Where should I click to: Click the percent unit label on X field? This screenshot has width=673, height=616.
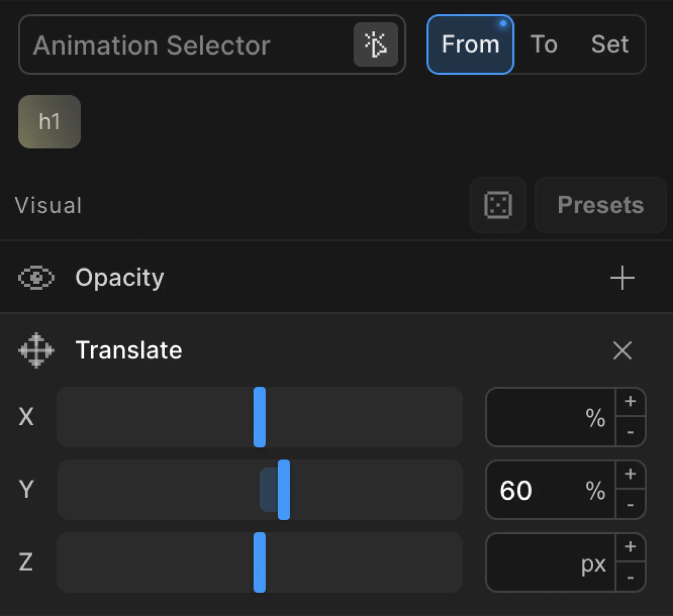click(595, 418)
